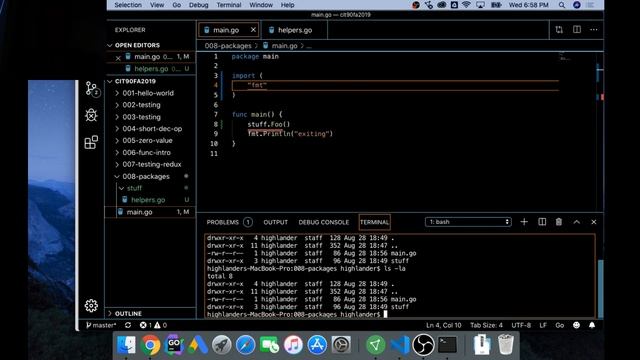Switch to the Problems panel tab

(x=229, y=222)
